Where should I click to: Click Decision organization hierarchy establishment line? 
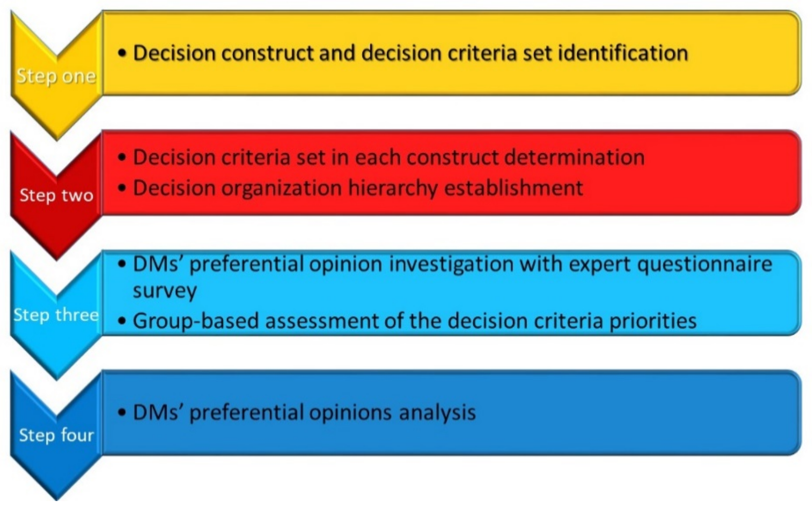point(358,188)
